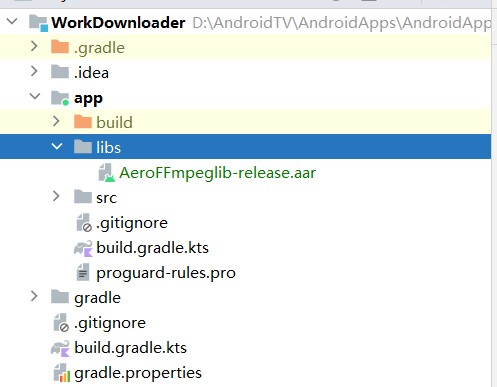Select the .gradle folder label
This screenshot has height=387, width=497.
click(99, 48)
